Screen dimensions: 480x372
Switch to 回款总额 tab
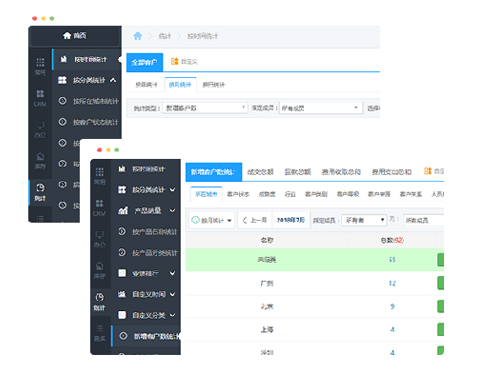[x=298, y=172]
